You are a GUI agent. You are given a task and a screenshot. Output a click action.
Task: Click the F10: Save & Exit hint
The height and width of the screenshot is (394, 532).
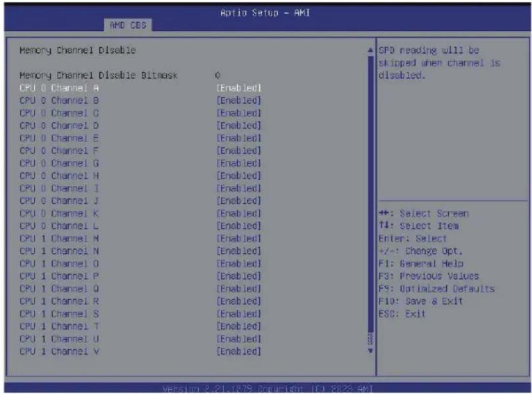(x=421, y=301)
